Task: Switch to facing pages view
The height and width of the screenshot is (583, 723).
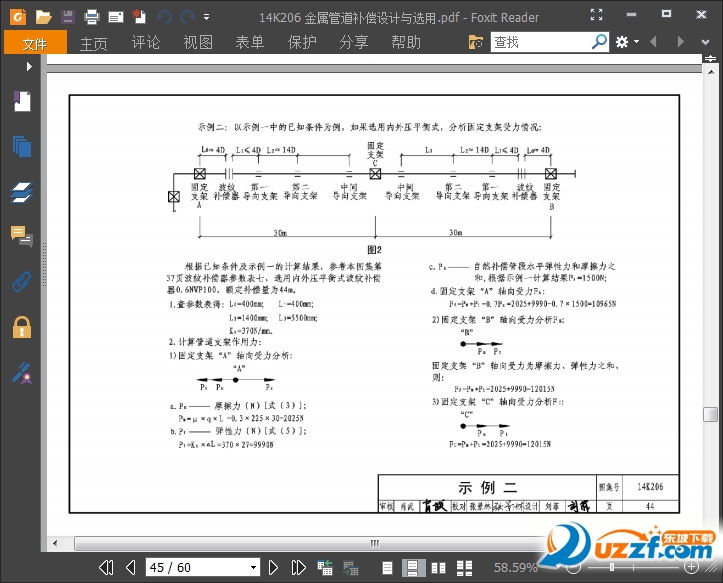Action: 438,568
